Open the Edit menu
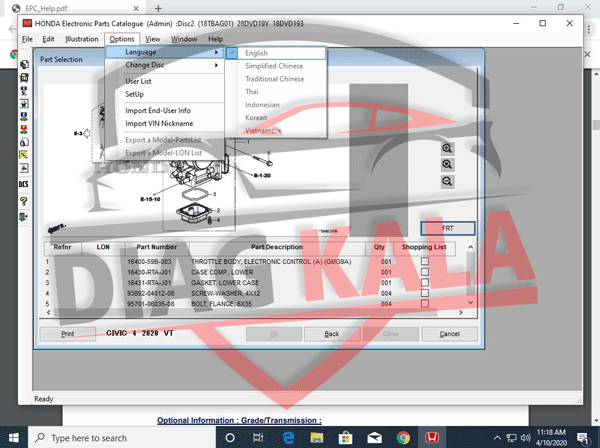Screen dimensions: 600x448 pos(48,39)
